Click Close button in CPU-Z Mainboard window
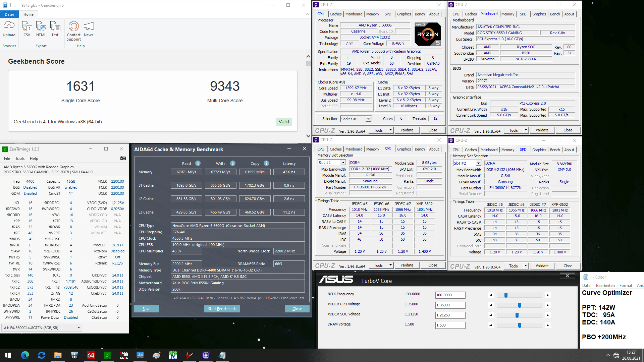The width and height of the screenshot is (644, 362). click(568, 130)
